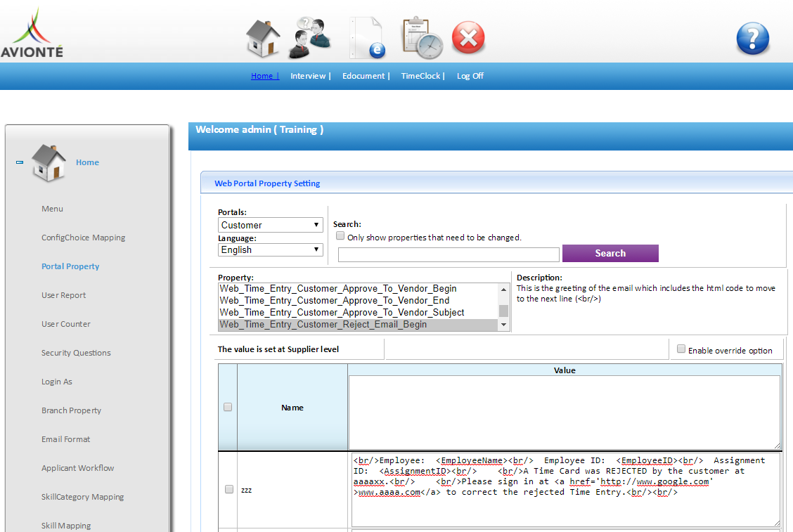Click the Property list scrollbar thumb
The image size is (793, 532).
click(x=504, y=311)
